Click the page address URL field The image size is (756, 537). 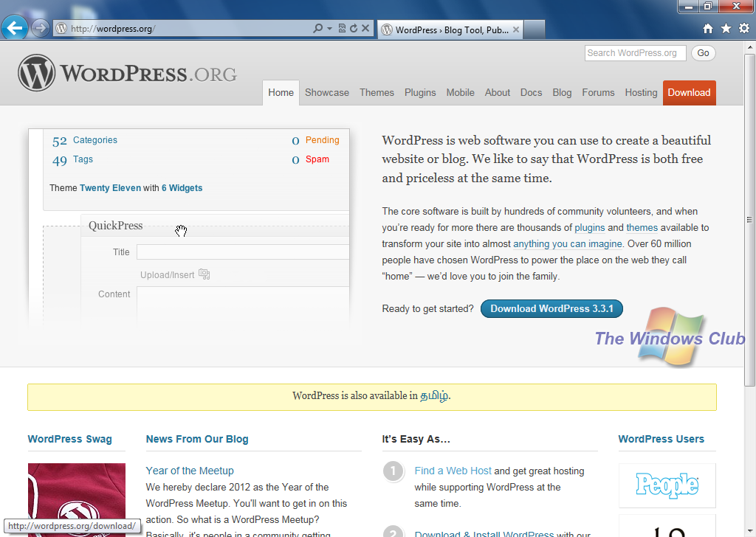[188, 29]
